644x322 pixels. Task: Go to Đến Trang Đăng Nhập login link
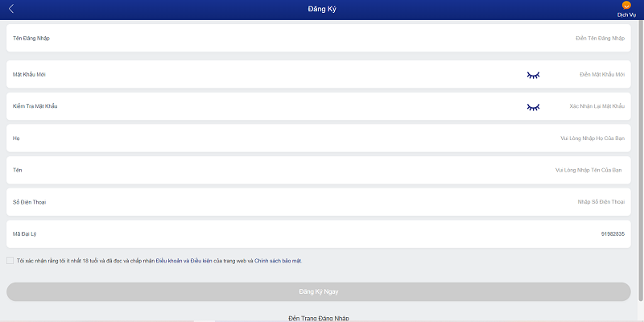[x=319, y=318]
